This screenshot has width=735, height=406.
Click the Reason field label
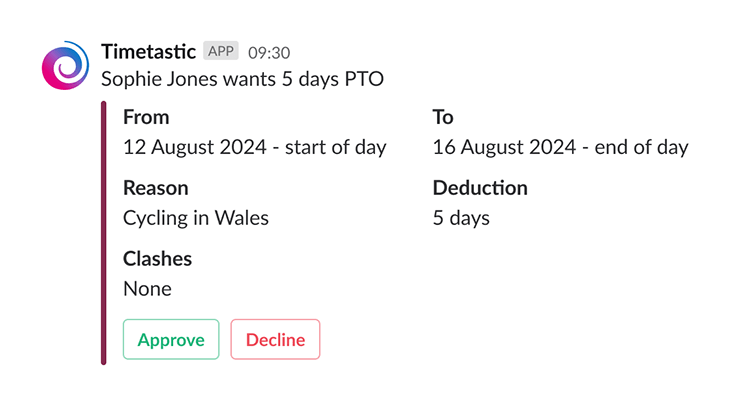click(155, 187)
